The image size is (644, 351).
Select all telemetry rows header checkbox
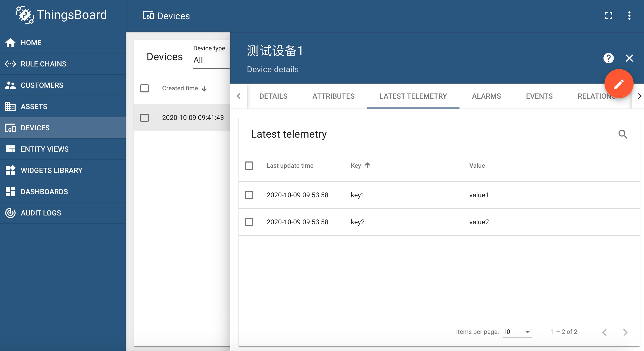pyautogui.click(x=249, y=166)
